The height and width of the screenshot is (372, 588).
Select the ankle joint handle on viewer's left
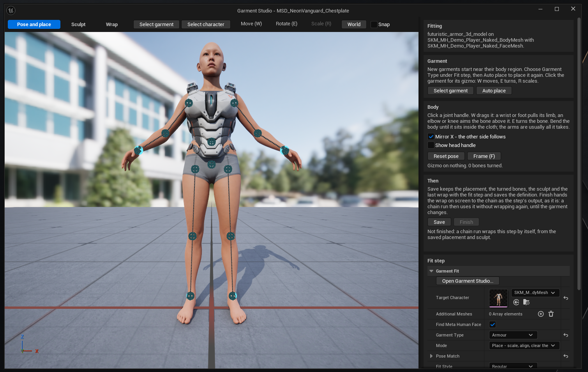point(191,296)
